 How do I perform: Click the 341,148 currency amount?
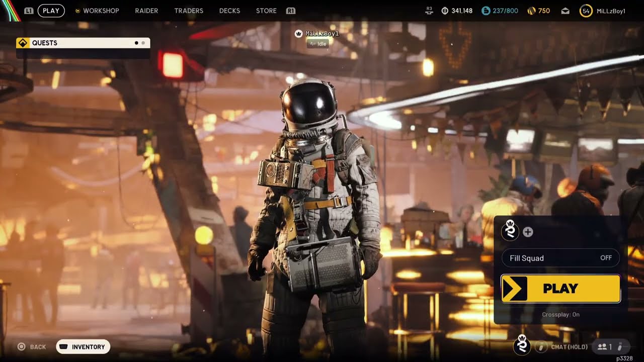[x=462, y=11]
